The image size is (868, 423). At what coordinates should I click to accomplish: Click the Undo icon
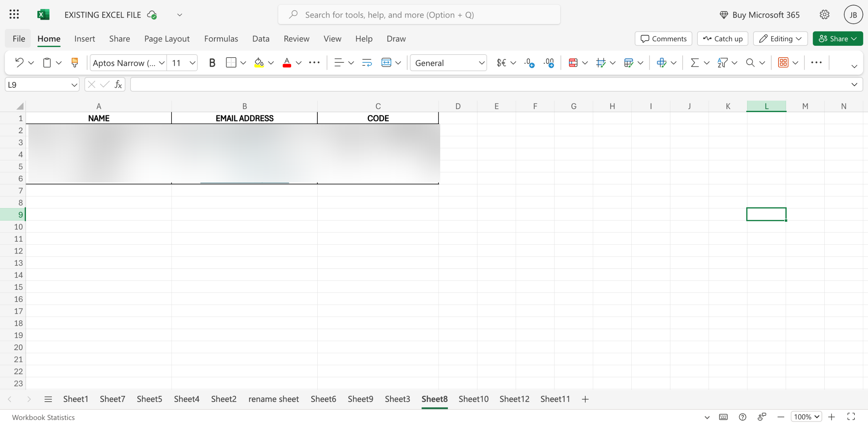19,63
